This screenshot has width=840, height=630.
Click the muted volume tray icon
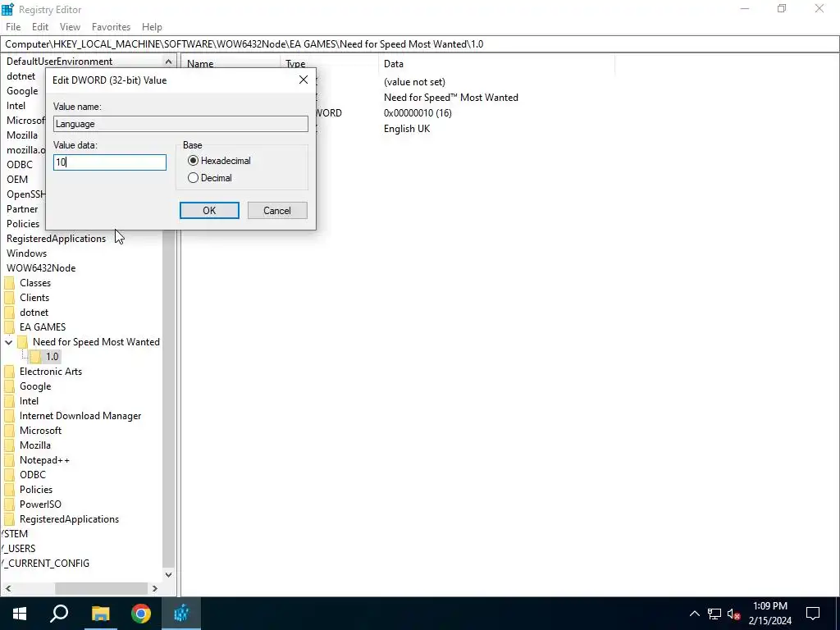click(733, 614)
